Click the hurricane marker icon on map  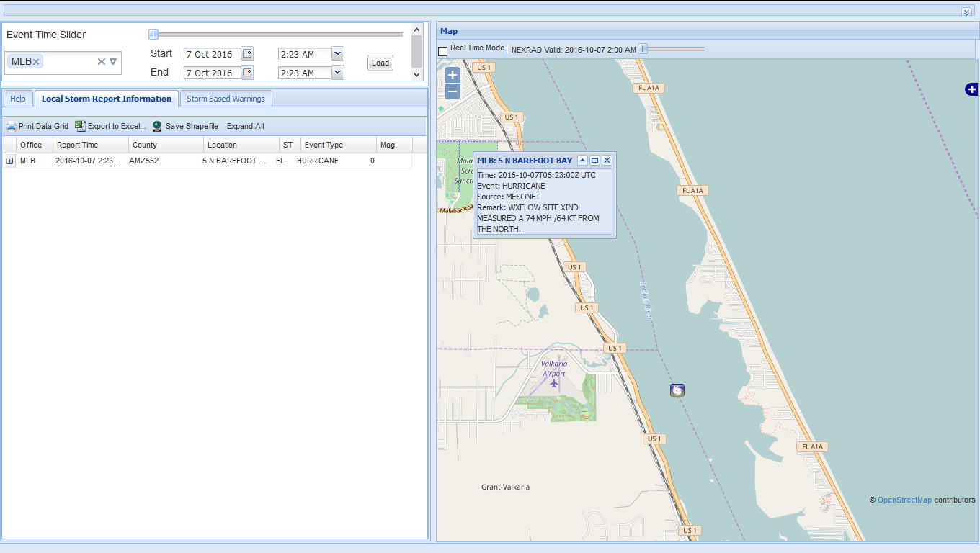click(677, 390)
